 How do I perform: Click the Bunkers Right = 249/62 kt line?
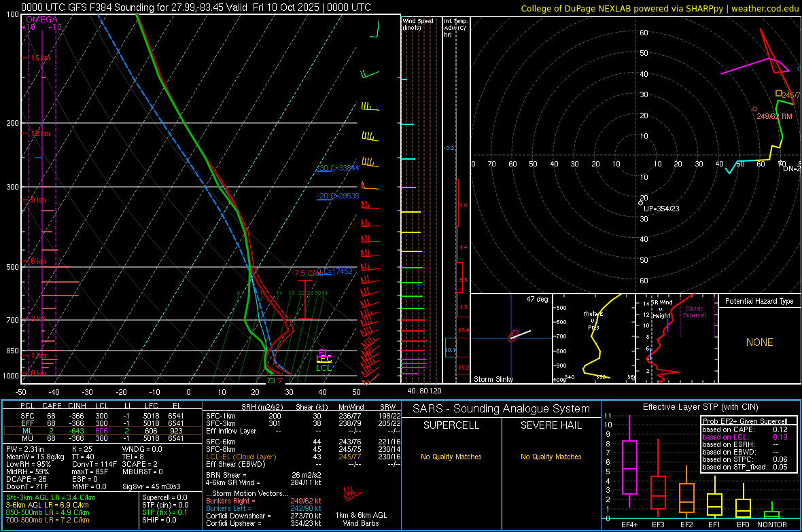(x=264, y=501)
